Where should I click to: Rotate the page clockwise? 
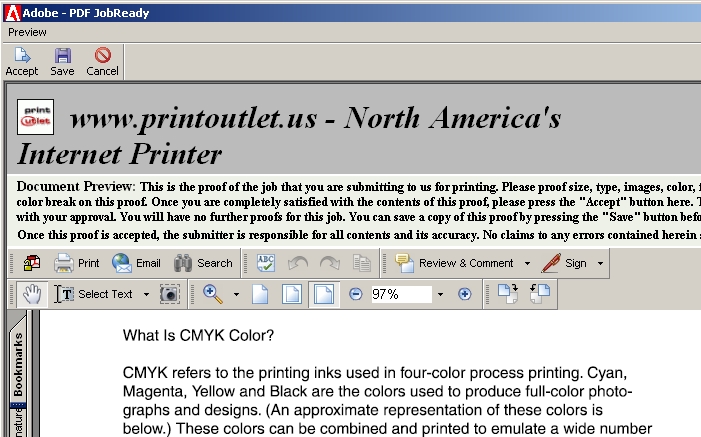point(508,294)
